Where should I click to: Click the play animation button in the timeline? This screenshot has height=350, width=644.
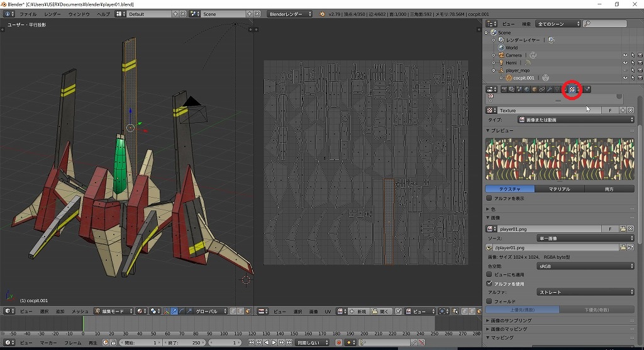pyautogui.click(x=274, y=342)
